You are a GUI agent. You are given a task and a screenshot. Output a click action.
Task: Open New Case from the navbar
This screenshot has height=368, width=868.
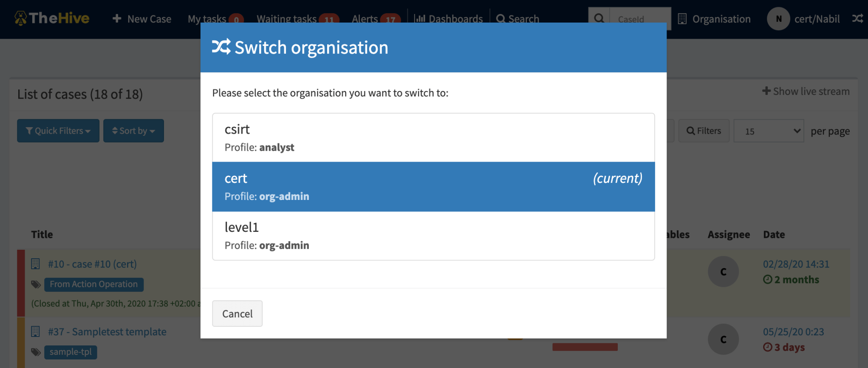point(142,19)
